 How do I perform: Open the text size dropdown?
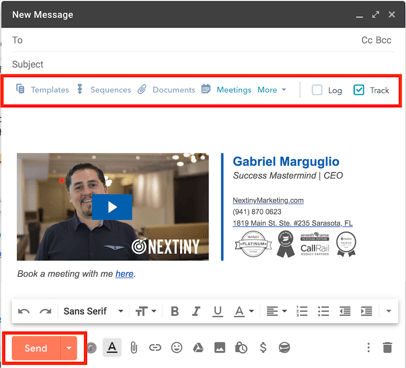pos(146,311)
